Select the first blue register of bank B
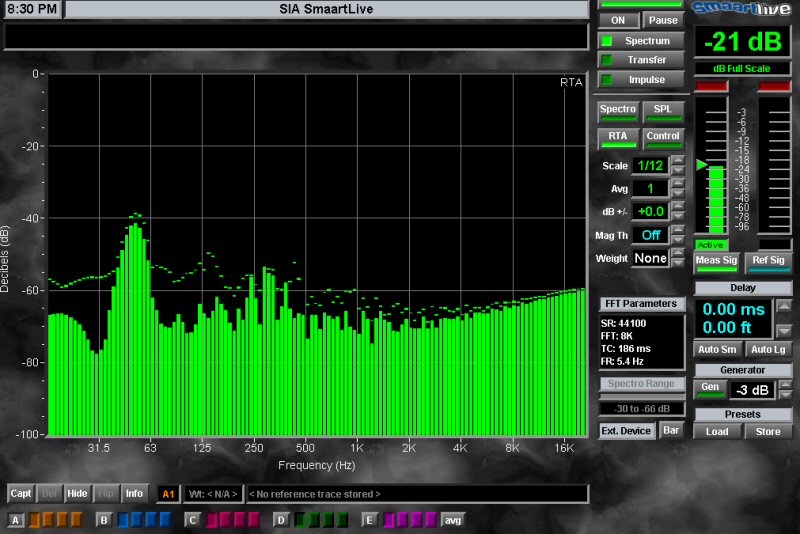The image size is (800, 534). 123,520
